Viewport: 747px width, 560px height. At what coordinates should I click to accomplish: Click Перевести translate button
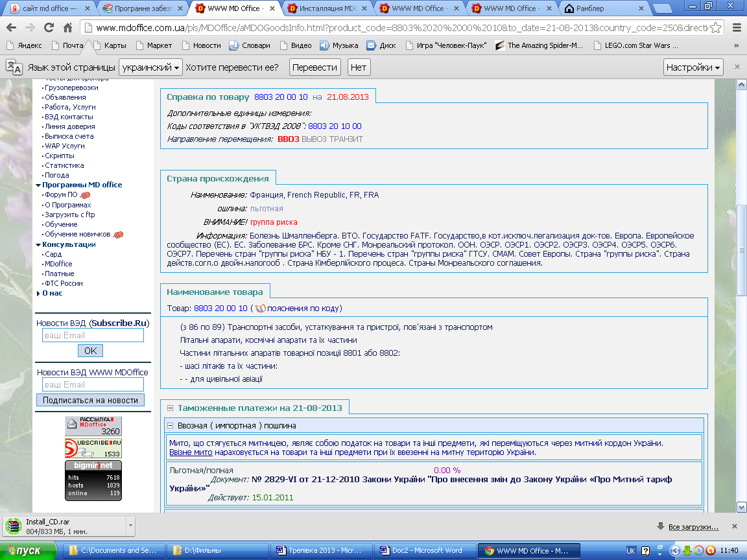[x=314, y=67]
